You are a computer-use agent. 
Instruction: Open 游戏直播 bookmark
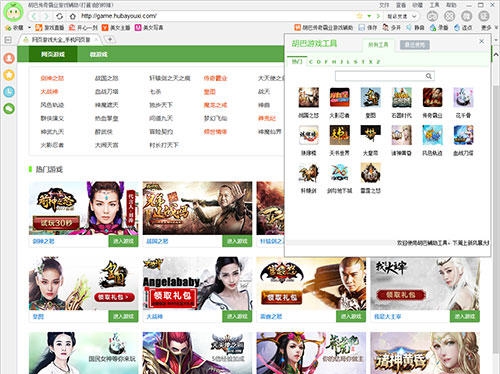[50, 28]
